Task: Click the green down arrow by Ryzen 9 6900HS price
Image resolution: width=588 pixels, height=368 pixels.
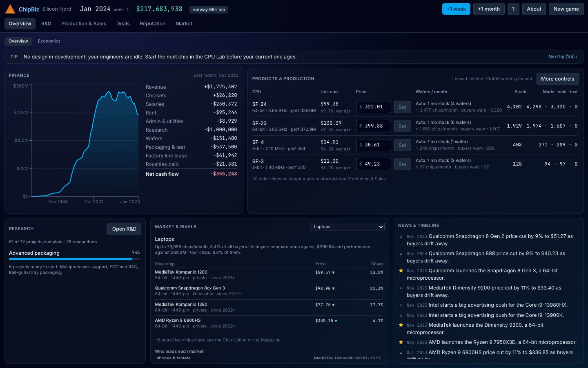Action: 336,321
